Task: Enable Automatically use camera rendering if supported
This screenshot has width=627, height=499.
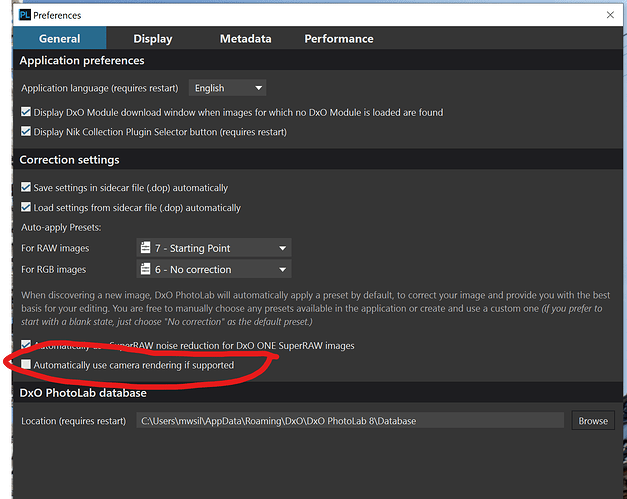Action: point(26,364)
